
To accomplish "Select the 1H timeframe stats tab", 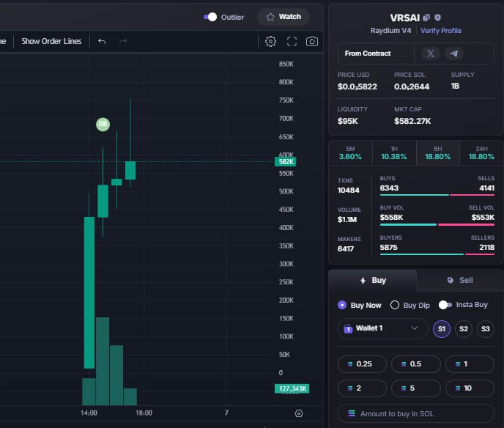I will coord(394,153).
